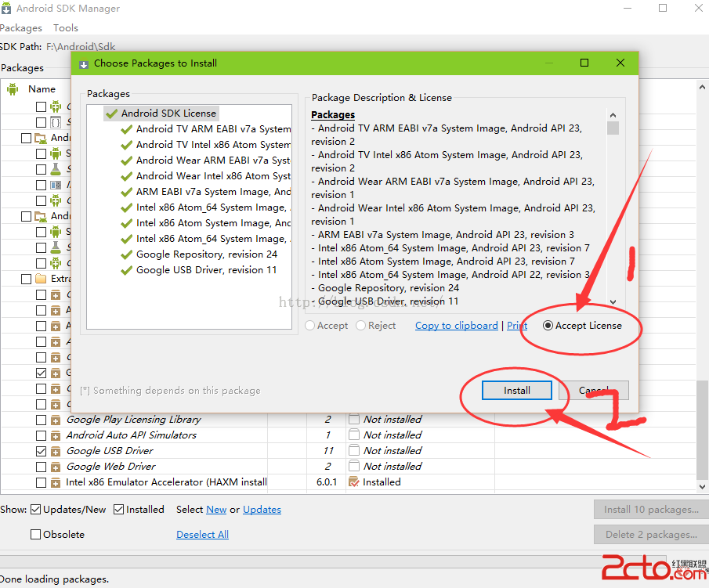The height and width of the screenshot is (588, 709).
Task: Uncheck the Google USB Driver checkbox in main list
Action: pos(42,451)
